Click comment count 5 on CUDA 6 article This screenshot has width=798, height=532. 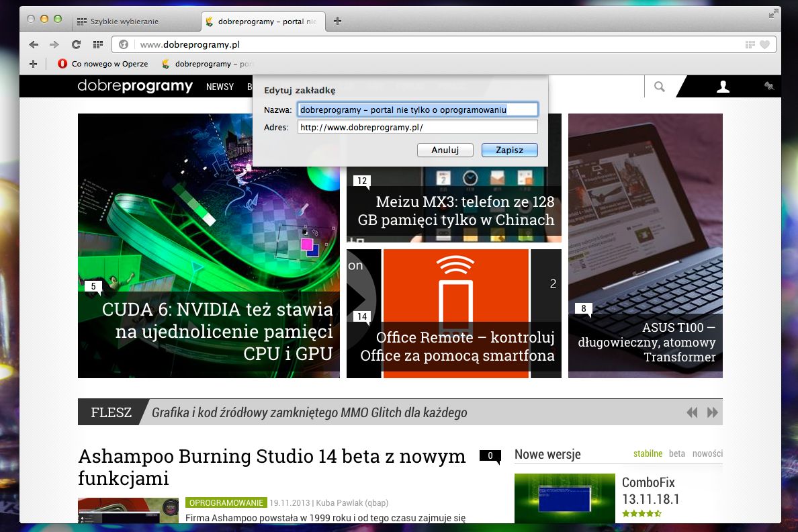click(x=93, y=287)
